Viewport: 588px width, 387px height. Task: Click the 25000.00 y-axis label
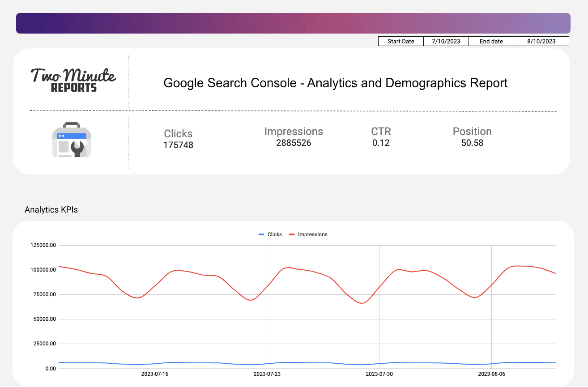pyautogui.click(x=44, y=344)
